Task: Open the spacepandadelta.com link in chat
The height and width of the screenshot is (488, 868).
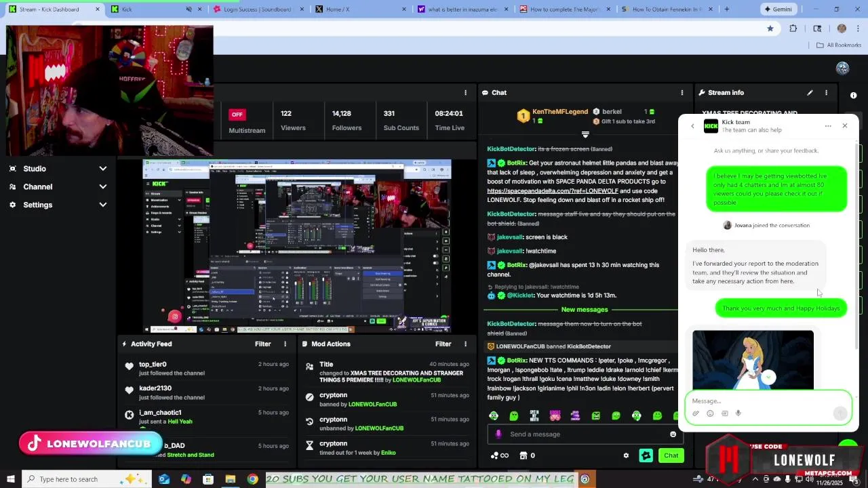Action: pos(553,191)
